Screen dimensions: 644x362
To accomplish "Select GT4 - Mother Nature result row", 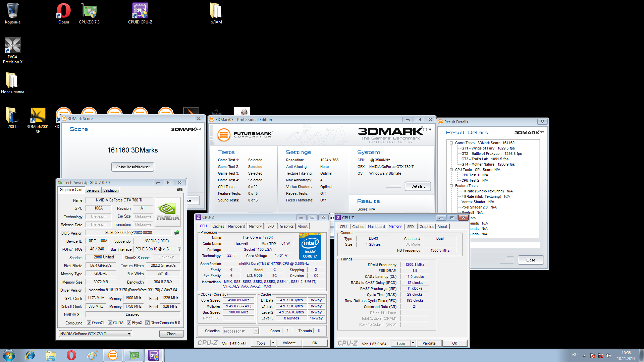I will [x=488, y=164].
